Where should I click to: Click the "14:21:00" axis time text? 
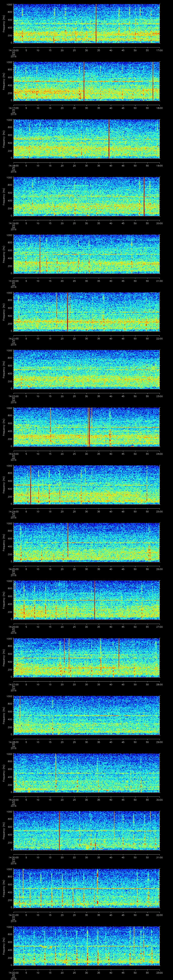[x=13, y=339]
